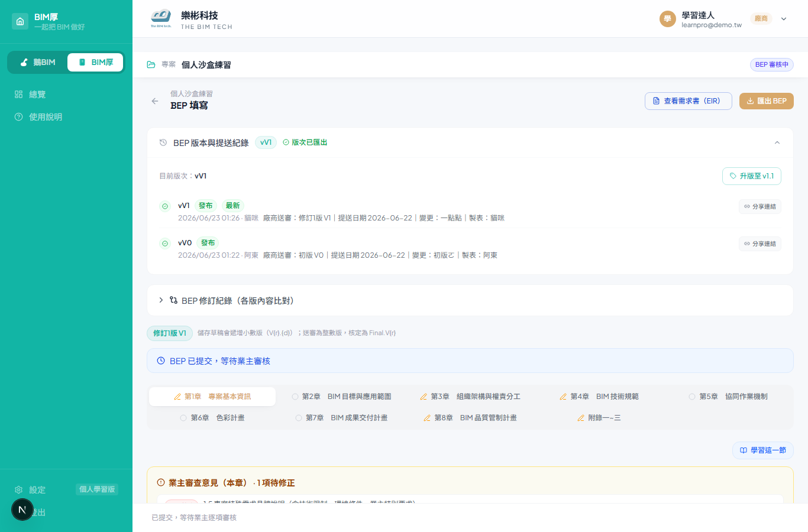The height and width of the screenshot is (532, 808).
Task: Click the project folder icon
Action: pos(151,64)
